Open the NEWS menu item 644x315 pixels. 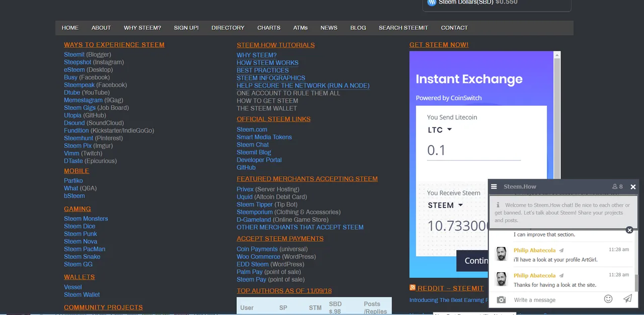click(x=329, y=28)
